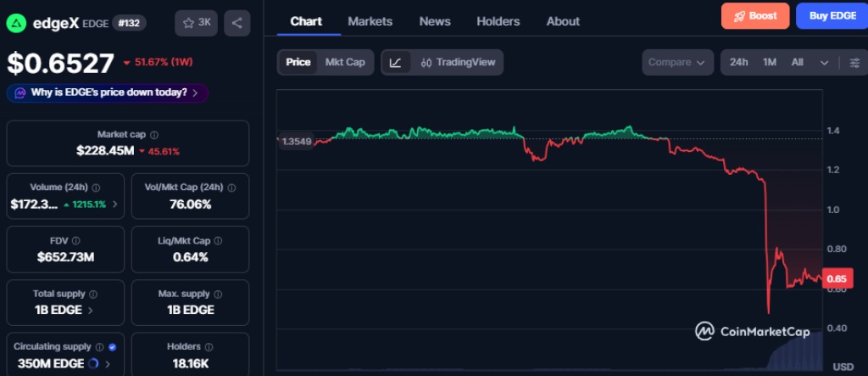Open chart settings sliders icon
This screenshot has height=376, width=868.
[854, 62]
